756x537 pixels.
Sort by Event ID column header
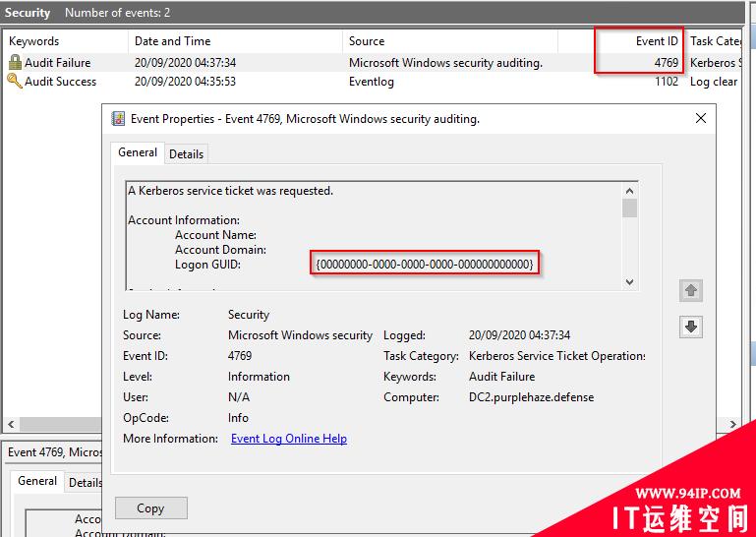click(621, 41)
